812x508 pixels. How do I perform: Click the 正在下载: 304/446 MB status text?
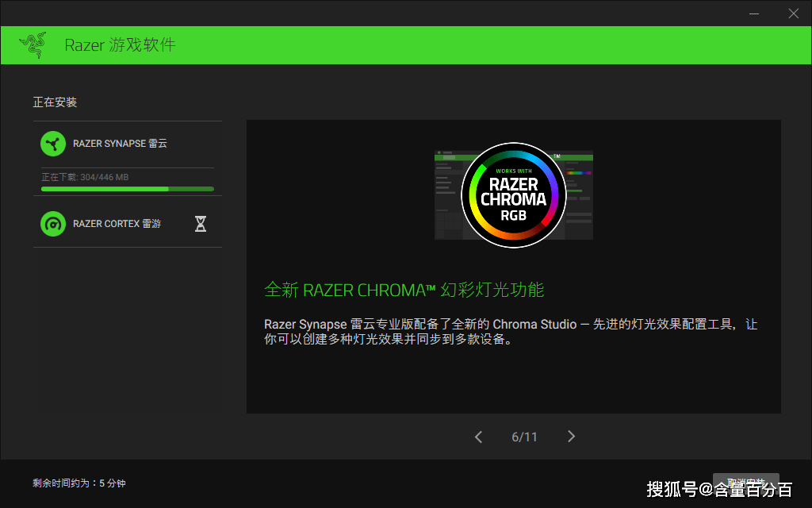point(85,177)
